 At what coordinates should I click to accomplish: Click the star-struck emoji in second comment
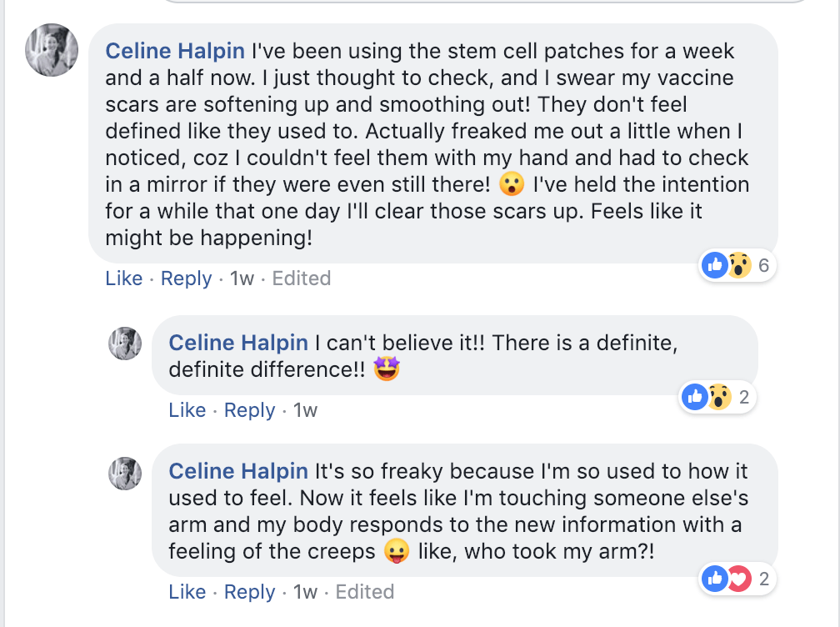point(387,369)
